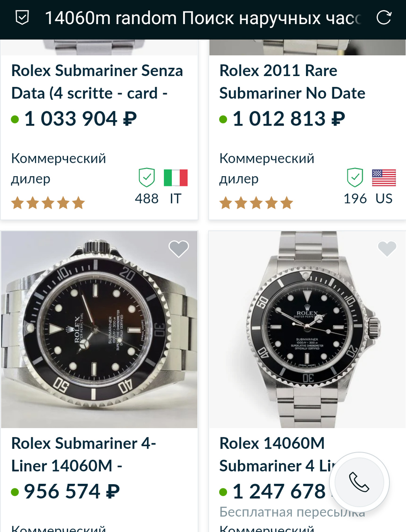Screen dimensions: 406x532
Task: Click the 1 012 813 ₽ price
Action: point(289,119)
